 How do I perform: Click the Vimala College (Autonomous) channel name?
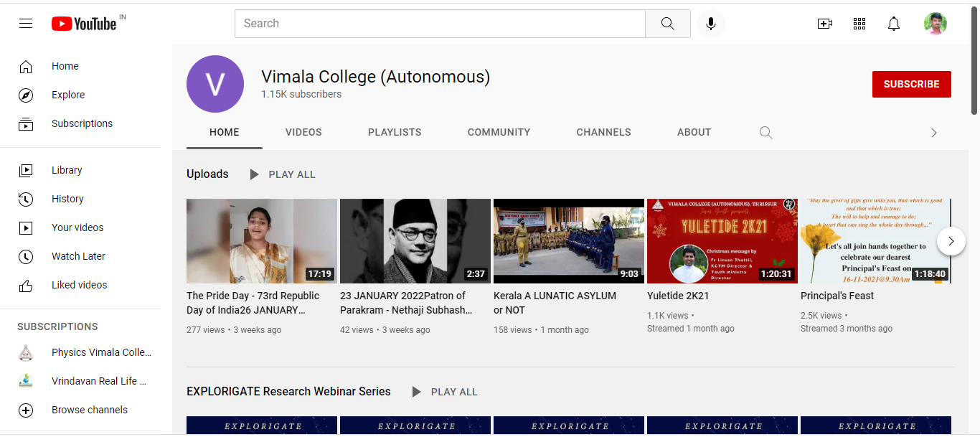click(x=376, y=77)
